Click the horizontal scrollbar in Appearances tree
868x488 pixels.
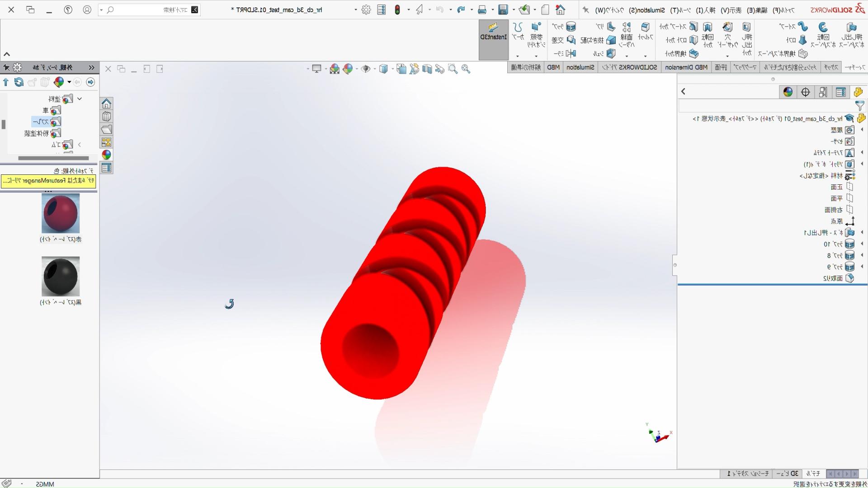pos(53,158)
